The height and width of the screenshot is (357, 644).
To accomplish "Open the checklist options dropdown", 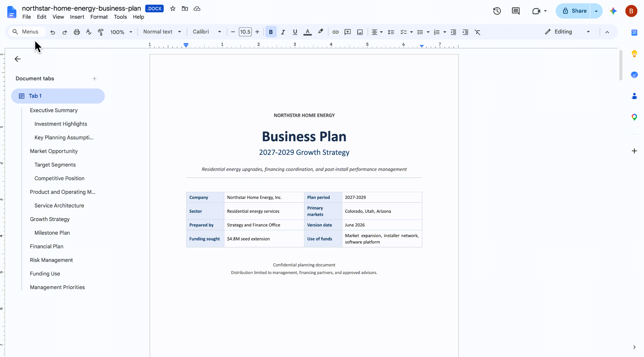I will pos(411,32).
